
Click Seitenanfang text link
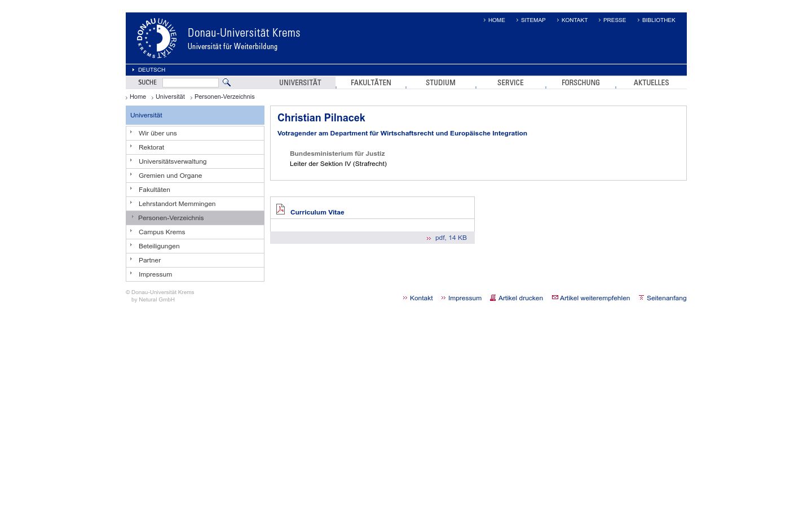667,298
